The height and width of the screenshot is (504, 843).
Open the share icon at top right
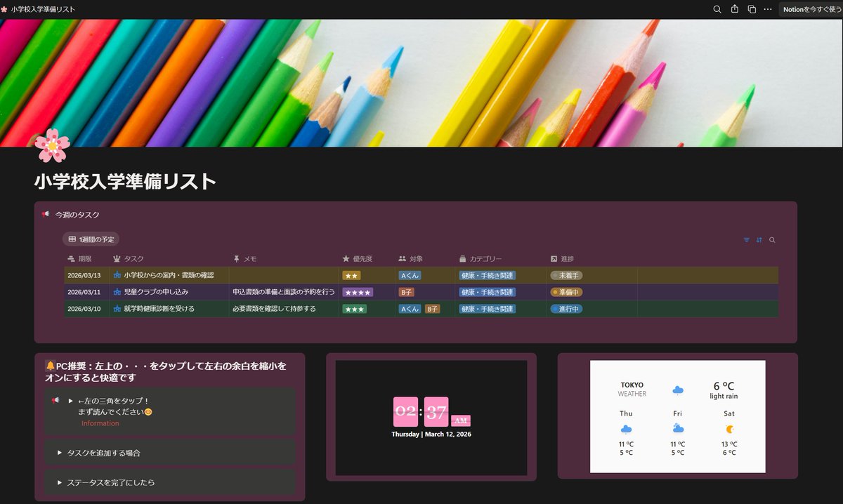pyautogui.click(x=733, y=9)
